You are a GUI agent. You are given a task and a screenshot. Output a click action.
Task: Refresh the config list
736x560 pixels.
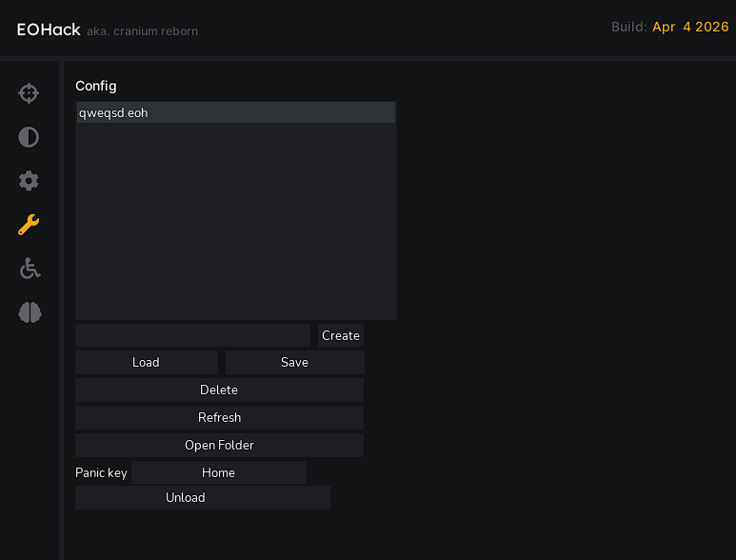click(219, 418)
